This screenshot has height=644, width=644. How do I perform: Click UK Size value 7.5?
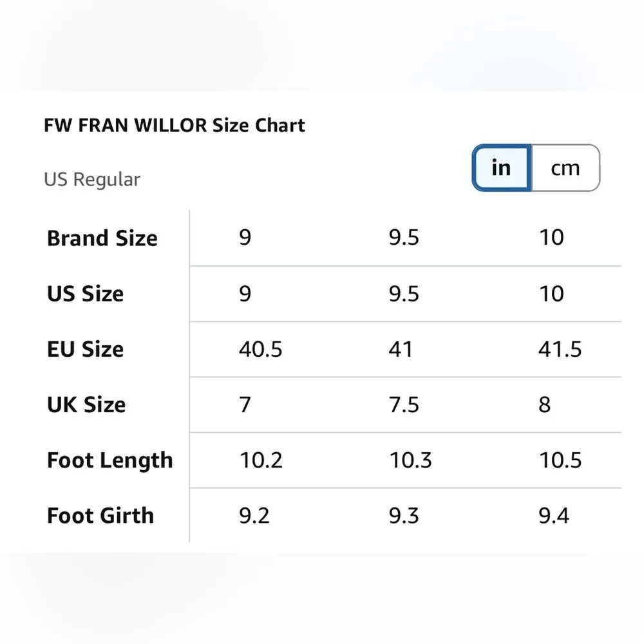point(404,404)
